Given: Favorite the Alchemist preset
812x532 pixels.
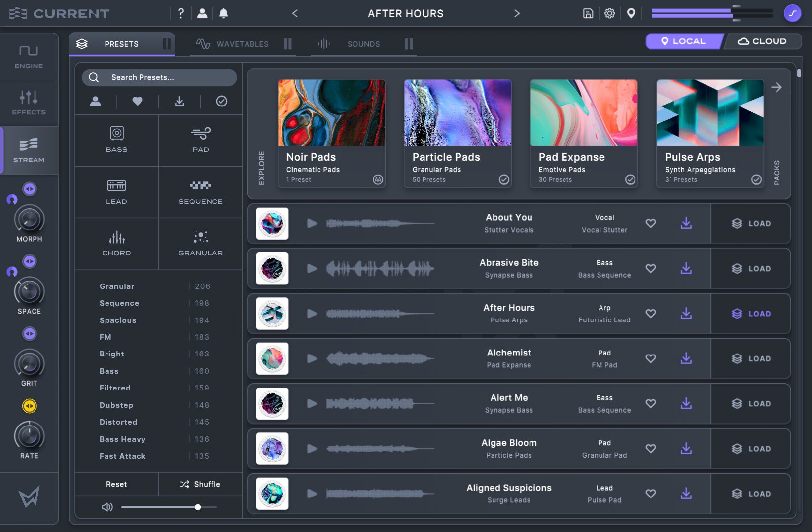Looking at the screenshot, I should (651, 358).
